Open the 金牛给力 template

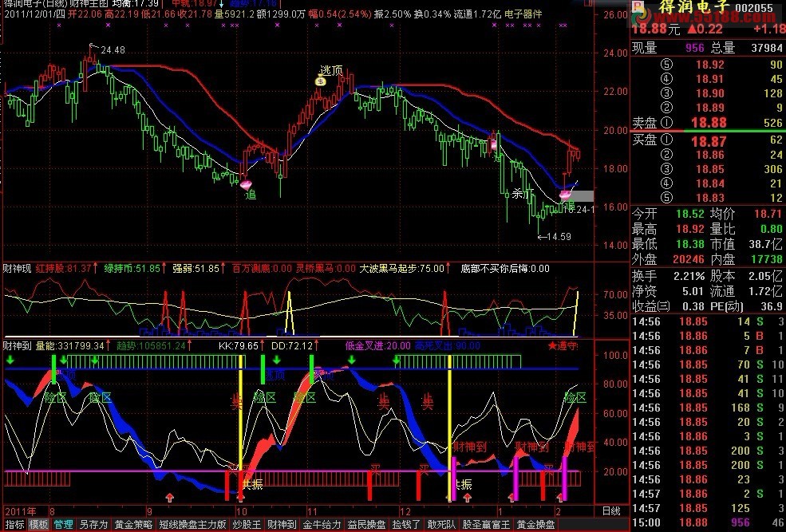(322, 525)
